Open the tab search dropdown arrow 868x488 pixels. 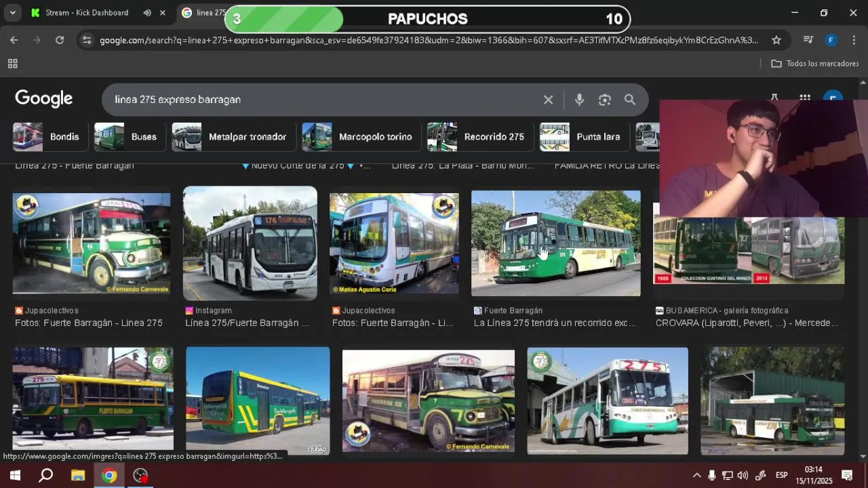[x=12, y=13]
